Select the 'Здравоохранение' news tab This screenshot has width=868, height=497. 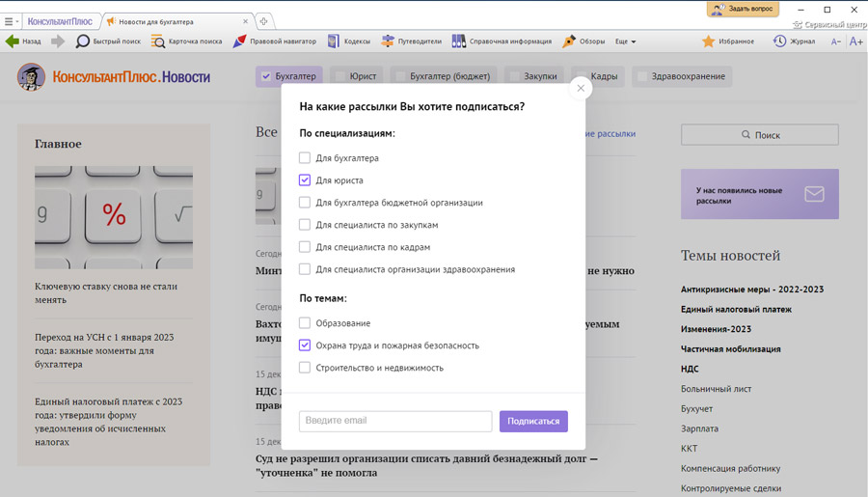click(x=688, y=76)
